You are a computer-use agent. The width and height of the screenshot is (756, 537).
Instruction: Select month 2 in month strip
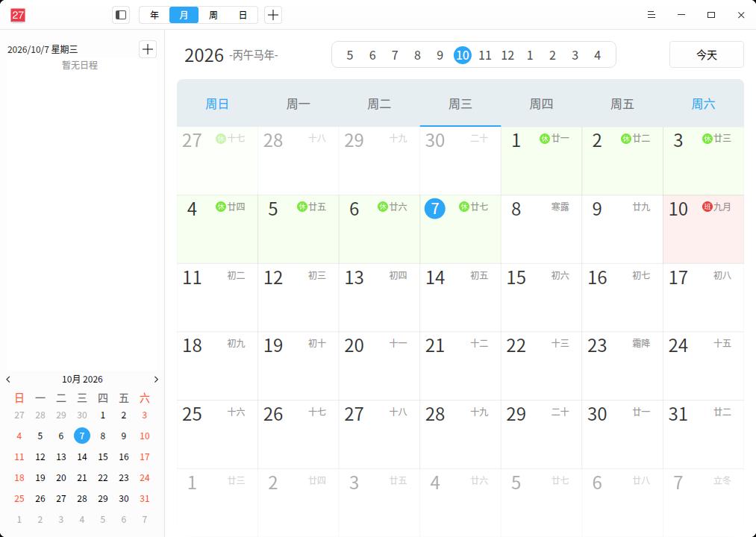[552, 55]
